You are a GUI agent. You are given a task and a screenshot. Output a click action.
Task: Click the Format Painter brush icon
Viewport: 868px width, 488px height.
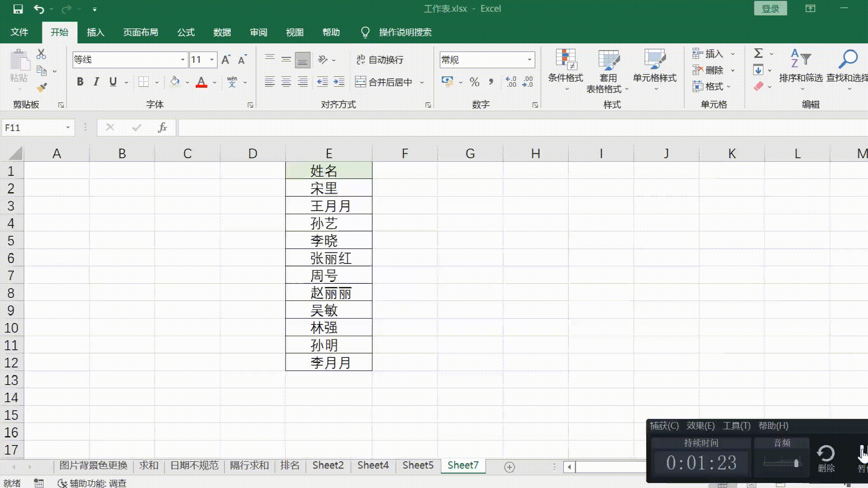[42, 87]
